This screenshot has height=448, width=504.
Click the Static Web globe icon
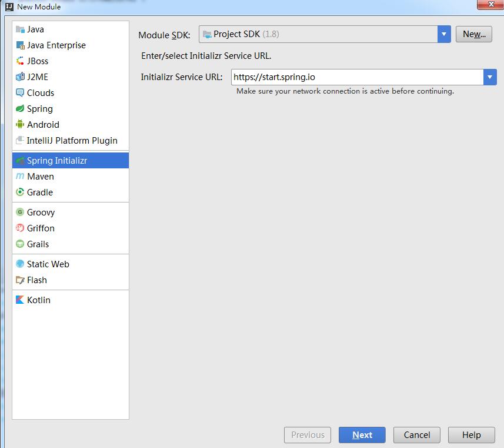(x=20, y=264)
